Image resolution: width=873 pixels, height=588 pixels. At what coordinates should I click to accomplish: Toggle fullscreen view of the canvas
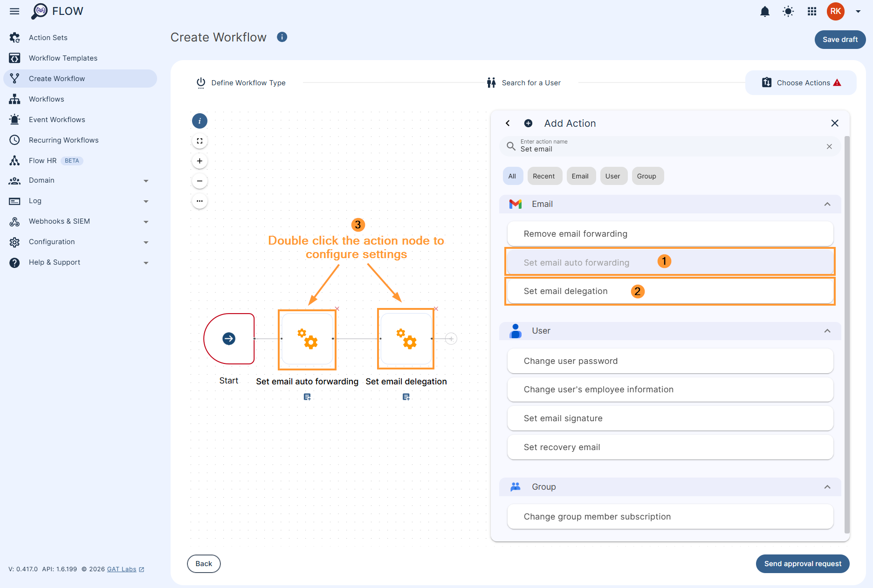199,141
